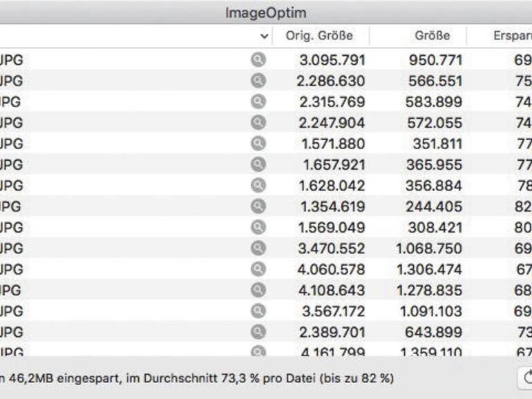532x399 pixels.
Task: Click magnifier icon for the 1.354.619 row
Action: click(258, 206)
